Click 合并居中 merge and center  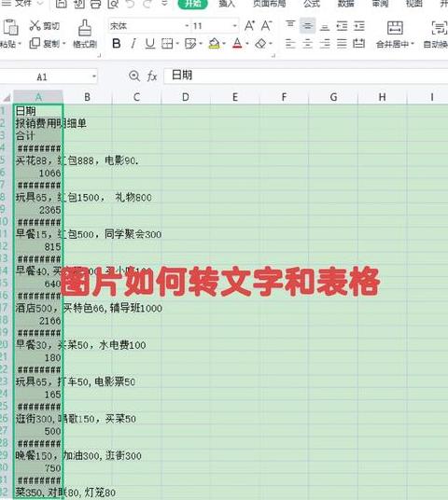pyautogui.click(x=395, y=35)
